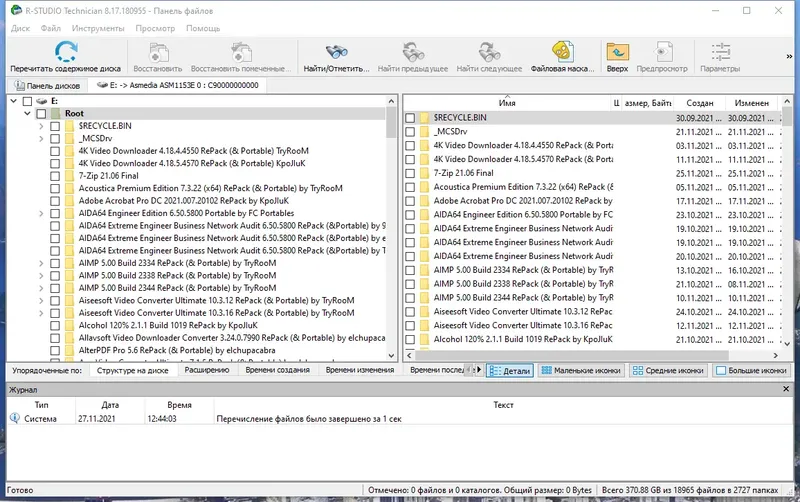
Task: Switch to Панель дисков tab
Action: [47, 85]
